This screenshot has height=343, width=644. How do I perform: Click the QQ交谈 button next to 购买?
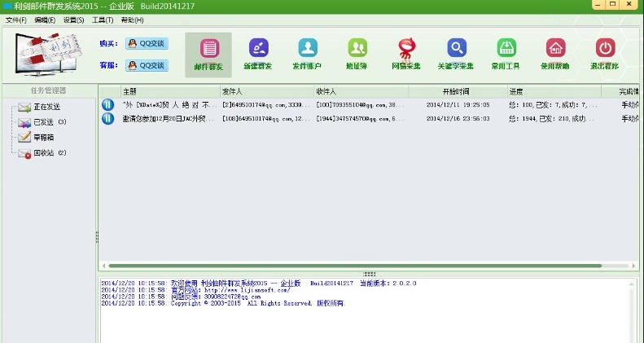(x=147, y=43)
